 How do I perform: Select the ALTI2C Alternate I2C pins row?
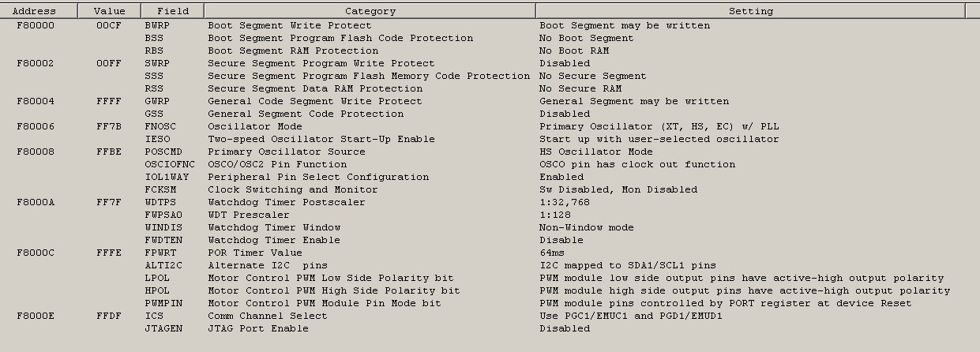tap(490, 265)
